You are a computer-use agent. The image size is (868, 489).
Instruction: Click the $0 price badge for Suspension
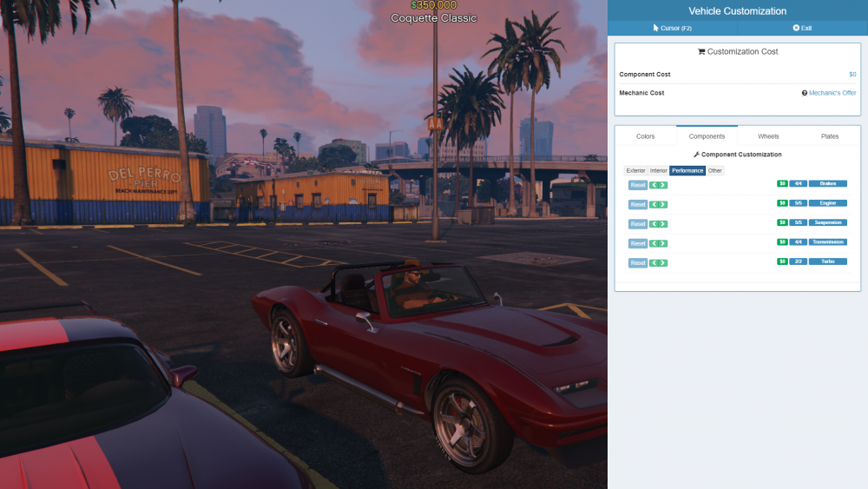pos(782,222)
